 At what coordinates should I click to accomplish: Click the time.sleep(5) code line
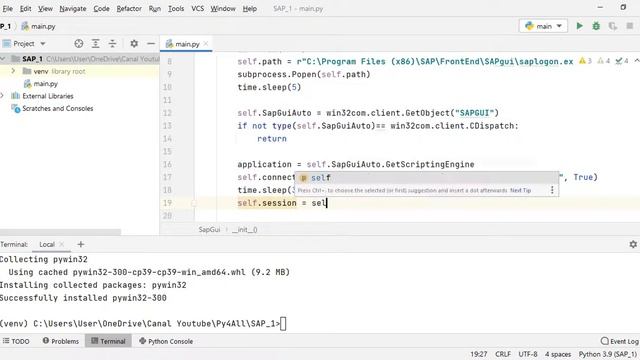(269, 87)
